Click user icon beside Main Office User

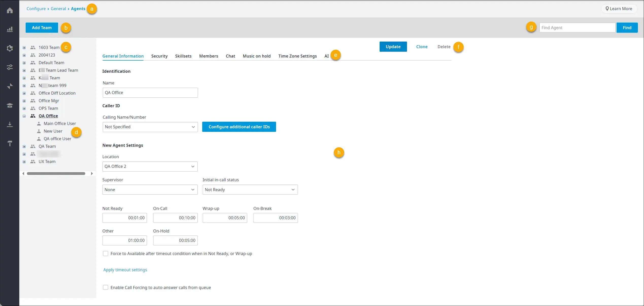click(x=39, y=123)
